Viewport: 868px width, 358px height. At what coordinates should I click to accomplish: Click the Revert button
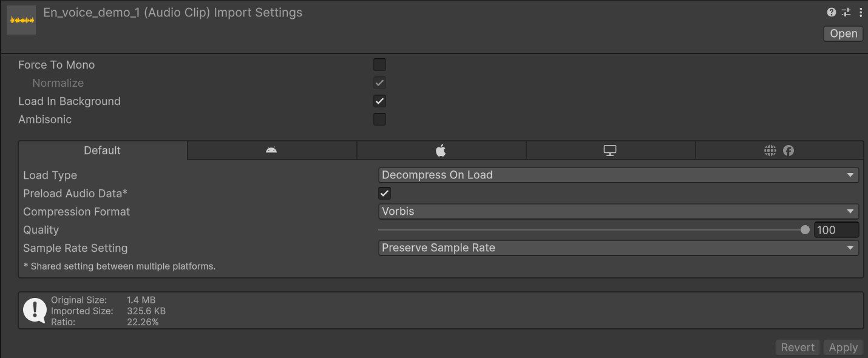(798, 347)
